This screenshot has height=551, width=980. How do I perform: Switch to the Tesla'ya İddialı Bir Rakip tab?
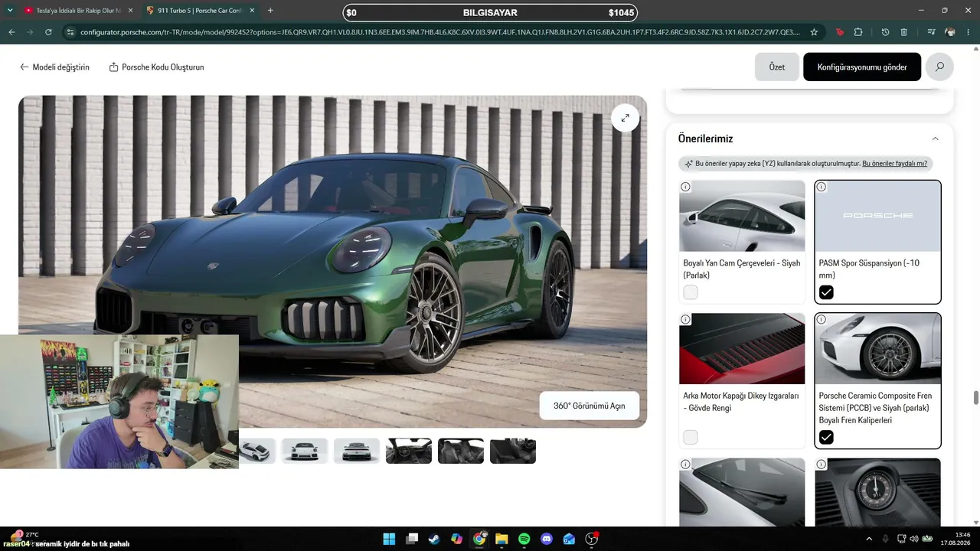[79, 11]
